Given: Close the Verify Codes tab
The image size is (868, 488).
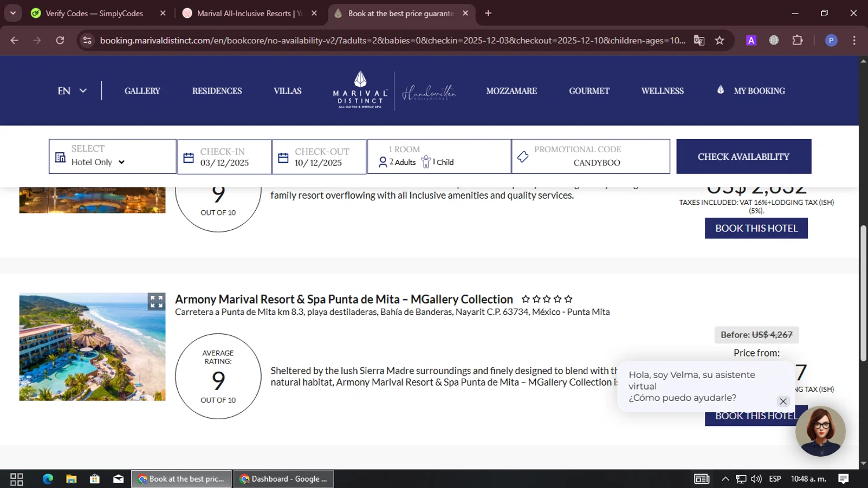Looking at the screenshot, I should (163, 13).
